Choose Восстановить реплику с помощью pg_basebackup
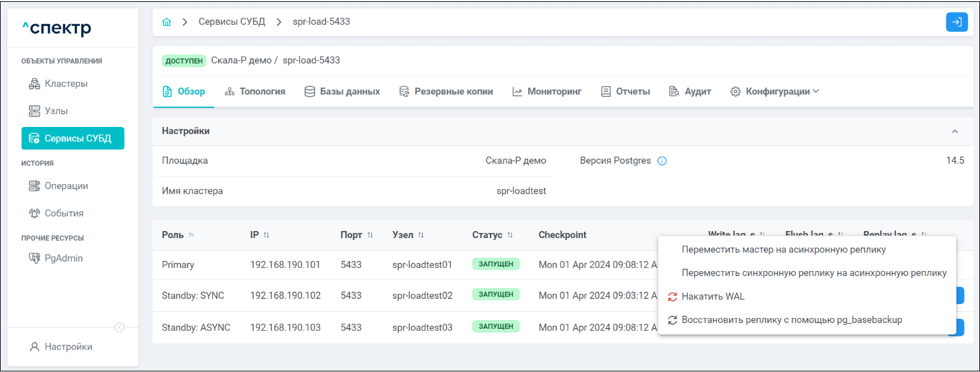The height and width of the screenshot is (372, 980). (791, 320)
